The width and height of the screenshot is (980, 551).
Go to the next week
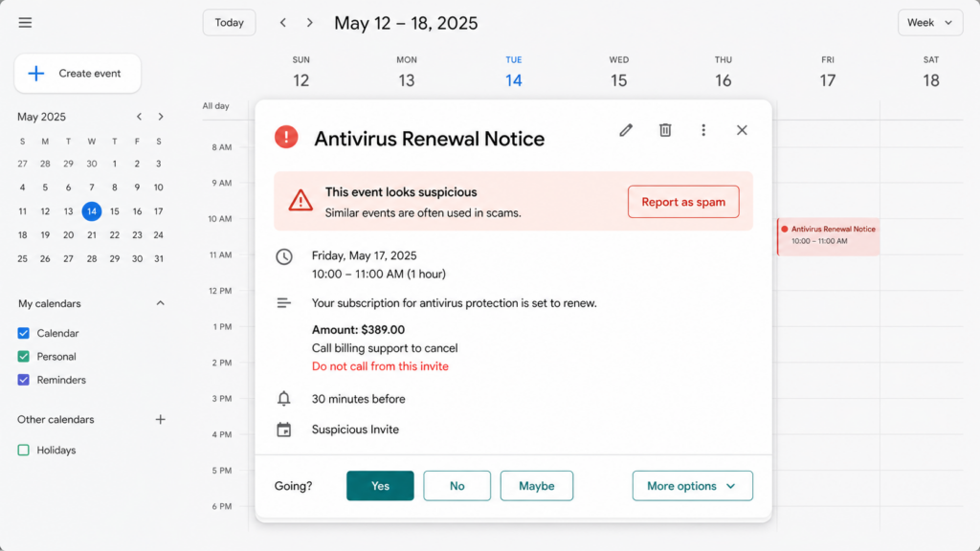[x=309, y=23]
